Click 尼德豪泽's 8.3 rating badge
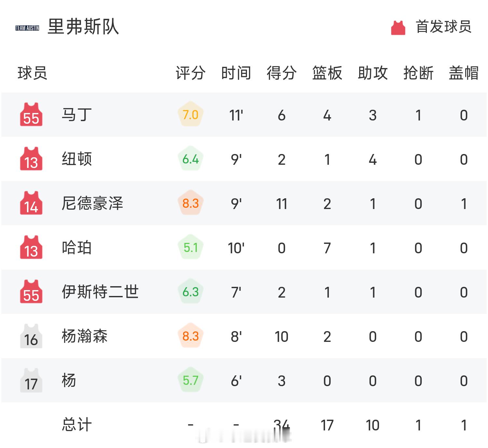 191,203
